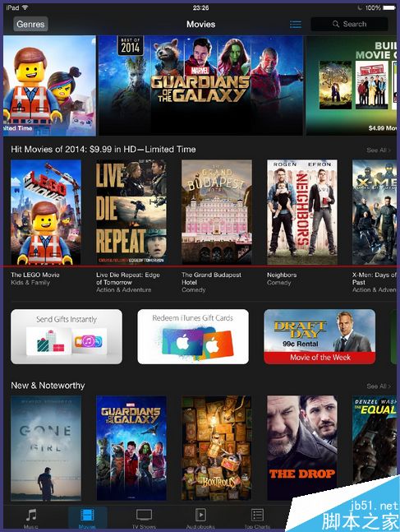Select The LEGO Movie poster thumbnail
The width and height of the screenshot is (400, 532).
pyautogui.click(x=46, y=212)
